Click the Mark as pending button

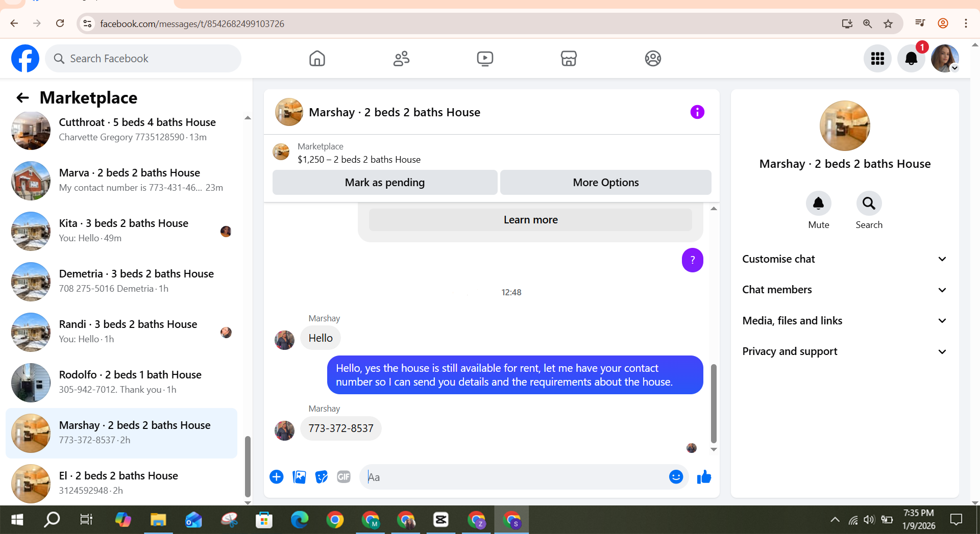tap(385, 183)
